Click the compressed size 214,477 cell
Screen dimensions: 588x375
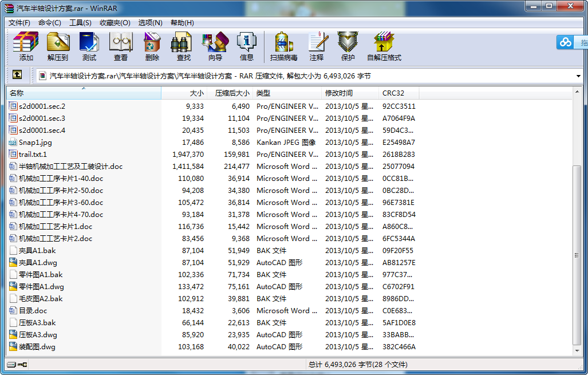(x=236, y=166)
